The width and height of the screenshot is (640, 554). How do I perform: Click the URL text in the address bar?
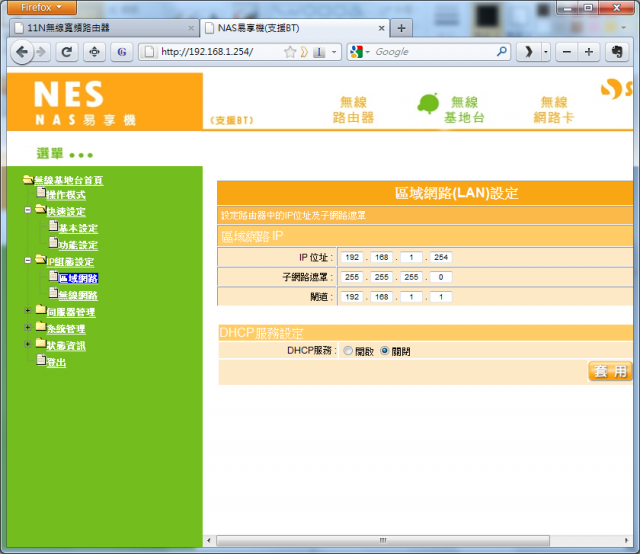pyautogui.click(x=207, y=52)
